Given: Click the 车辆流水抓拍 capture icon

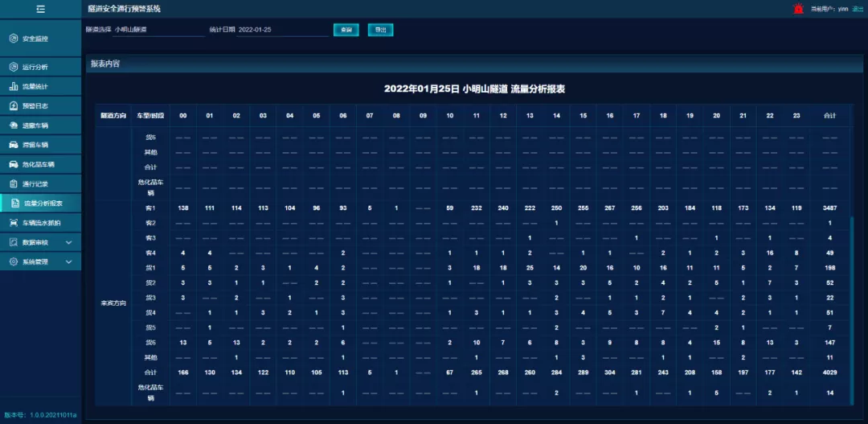Looking at the screenshot, I should click(x=14, y=222).
